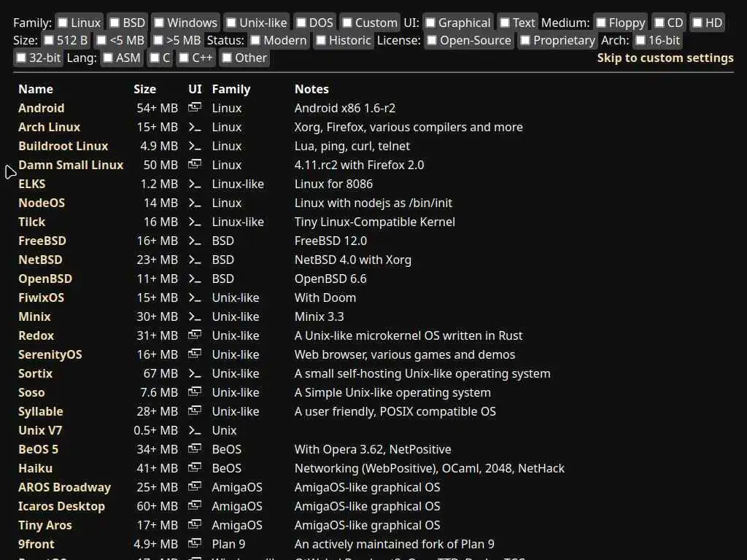Open the SerenityOS link
Screen dimensions: 747x560
tap(50, 354)
